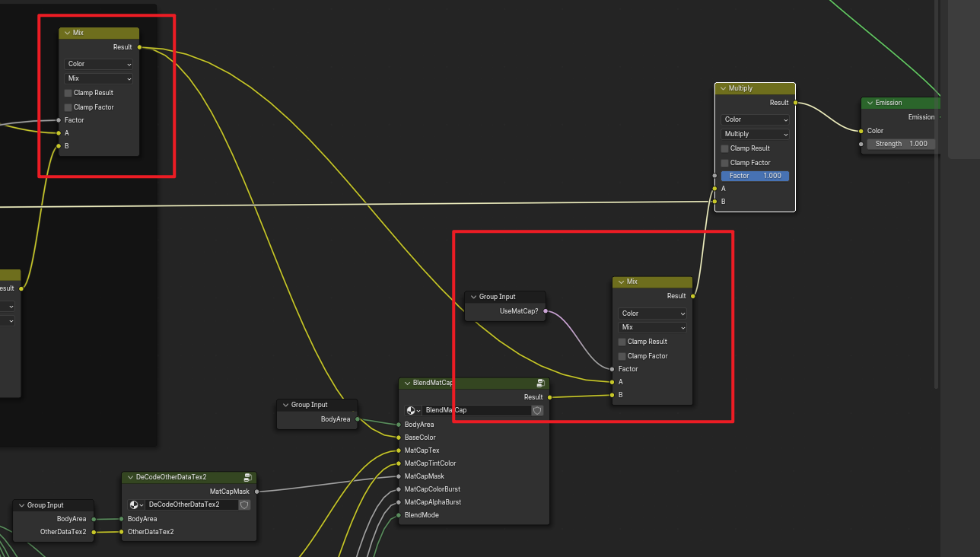This screenshot has width=980, height=557.
Task: Select the Group Input node with OtherDataTex2 output
Action: (53, 505)
